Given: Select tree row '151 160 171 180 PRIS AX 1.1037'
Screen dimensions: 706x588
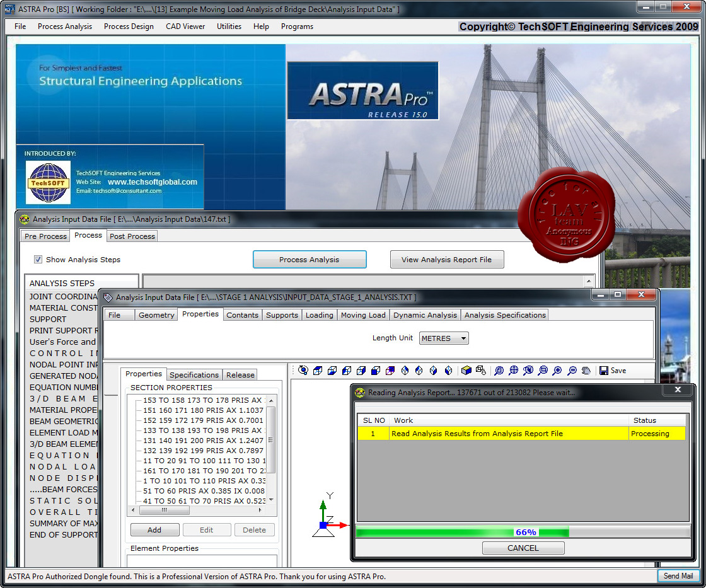Looking at the screenshot, I should [x=203, y=410].
